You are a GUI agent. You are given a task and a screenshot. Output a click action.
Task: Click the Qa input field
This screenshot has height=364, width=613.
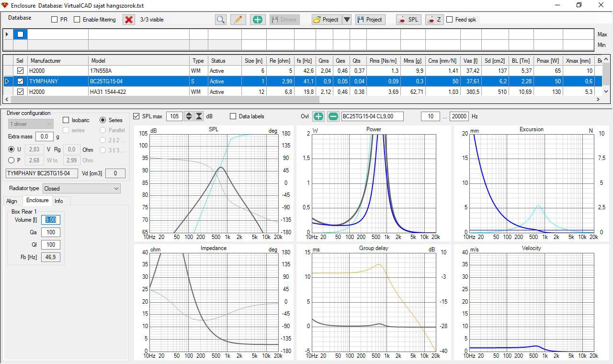(50, 232)
